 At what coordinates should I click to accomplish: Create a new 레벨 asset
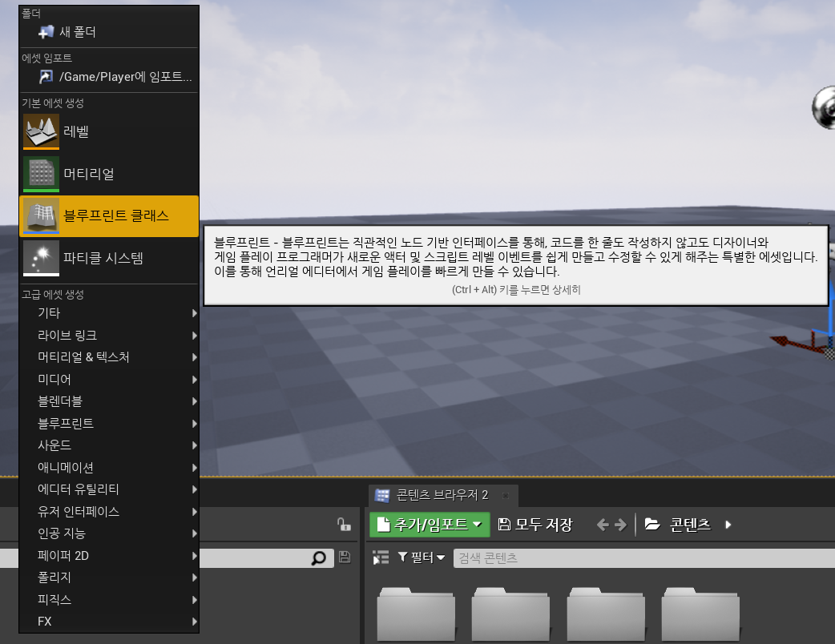[x=109, y=131]
